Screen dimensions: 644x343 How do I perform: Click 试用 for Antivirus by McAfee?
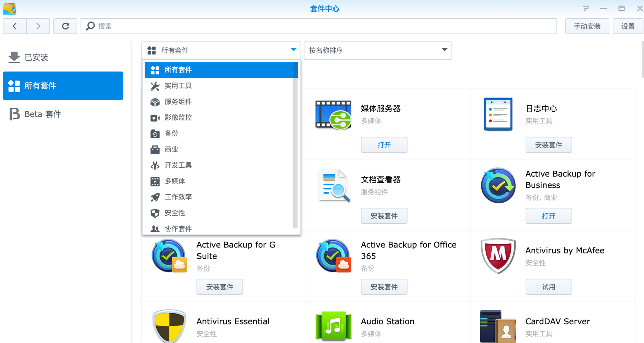point(549,287)
